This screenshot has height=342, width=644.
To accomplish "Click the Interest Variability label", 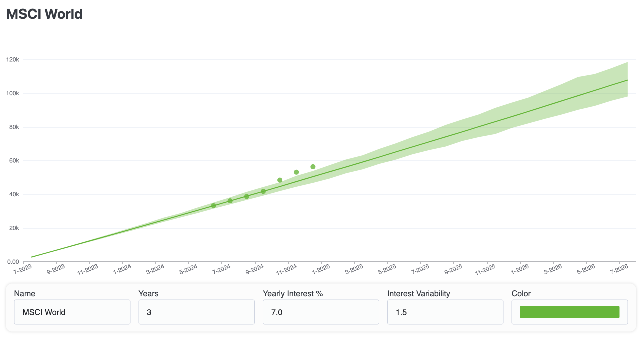I will (x=419, y=293).
